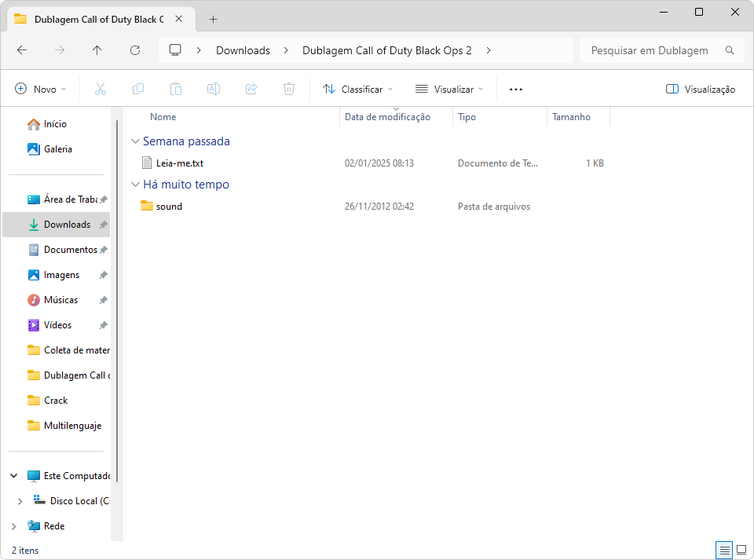Click the Cut scissors icon
754x560 pixels.
tap(100, 89)
